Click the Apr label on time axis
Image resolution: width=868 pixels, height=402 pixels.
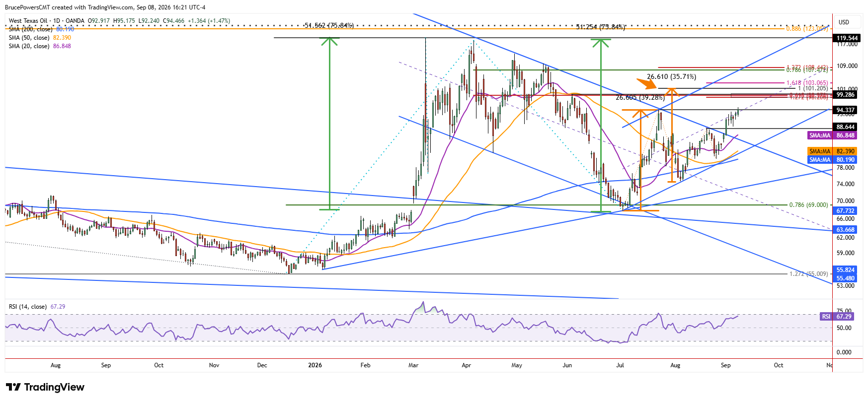coord(466,365)
